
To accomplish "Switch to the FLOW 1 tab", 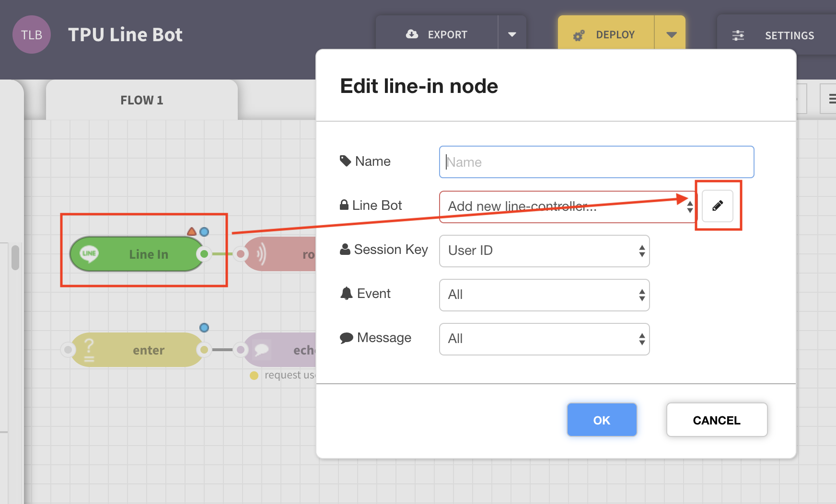I will pyautogui.click(x=142, y=100).
